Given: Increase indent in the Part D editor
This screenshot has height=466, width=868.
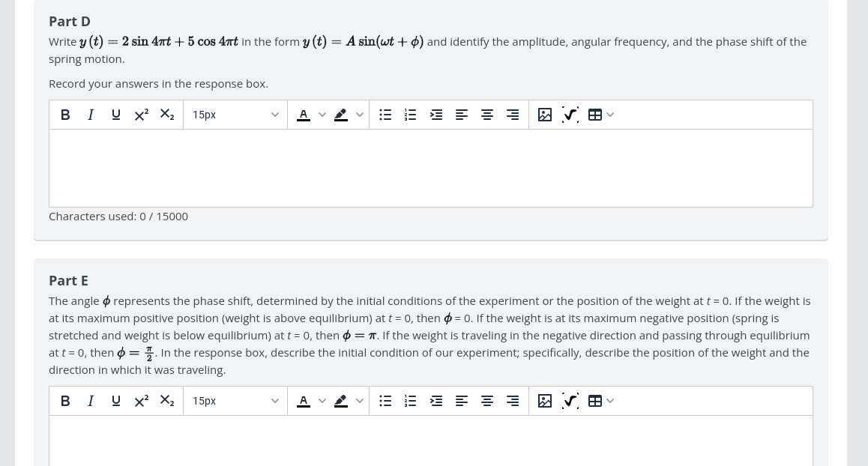Looking at the screenshot, I should click(436, 115).
